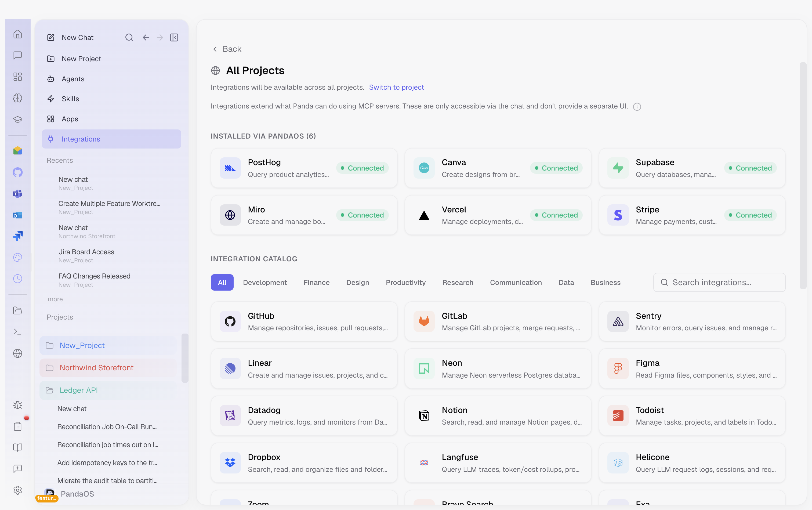Open the palette icon in the rail
This screenshot has height=510, width=812.
(x=17, y=257)
